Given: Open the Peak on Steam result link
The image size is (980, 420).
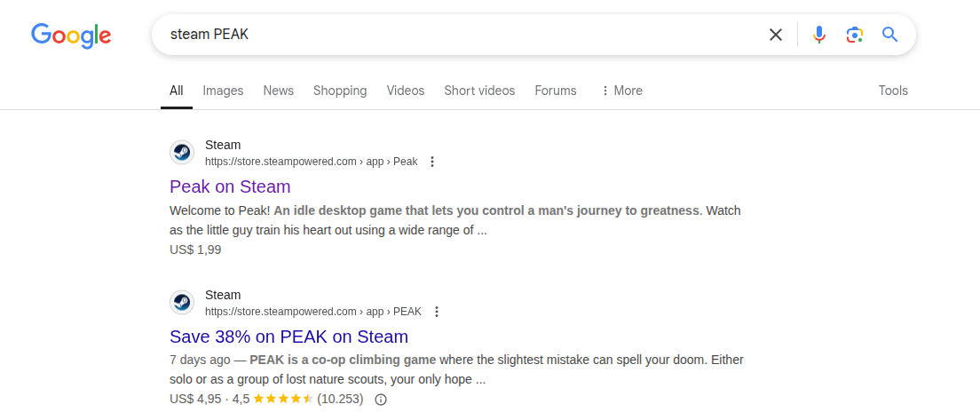Looking at the screenshot, I should click(x=230, y=186).
